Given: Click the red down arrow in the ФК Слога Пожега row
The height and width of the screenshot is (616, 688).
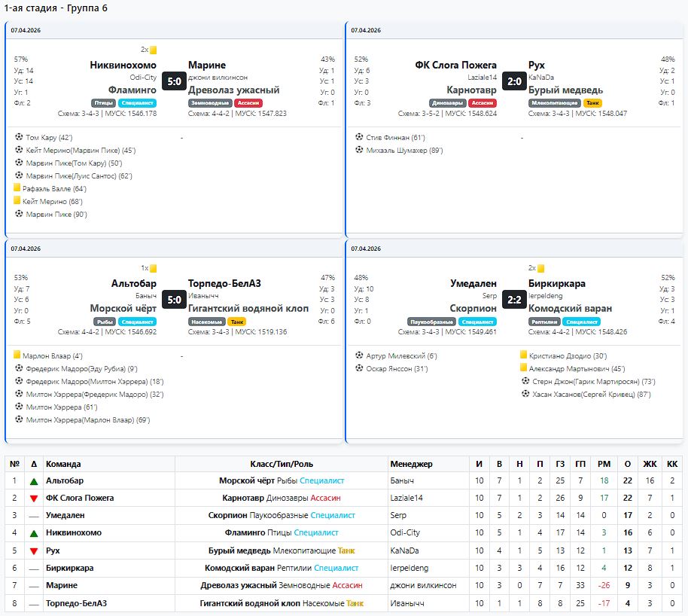Looking at the screenshot, I should (x=33, y=498).
